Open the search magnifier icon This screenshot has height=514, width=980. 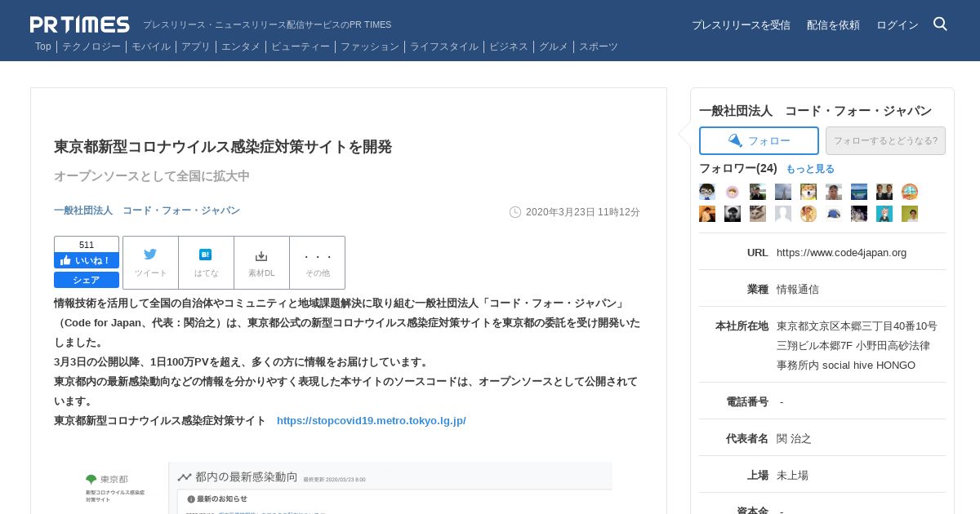[x=940, y=24]
